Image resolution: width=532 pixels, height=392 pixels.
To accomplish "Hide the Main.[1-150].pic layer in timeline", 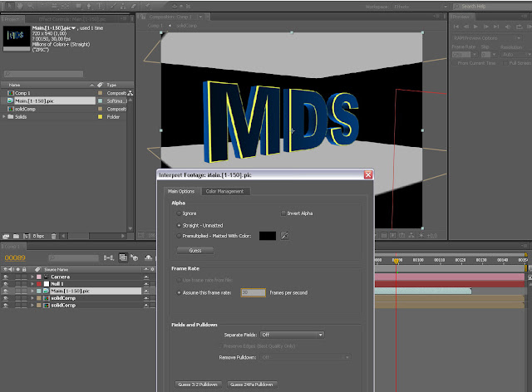I will [x=6, y=291].
